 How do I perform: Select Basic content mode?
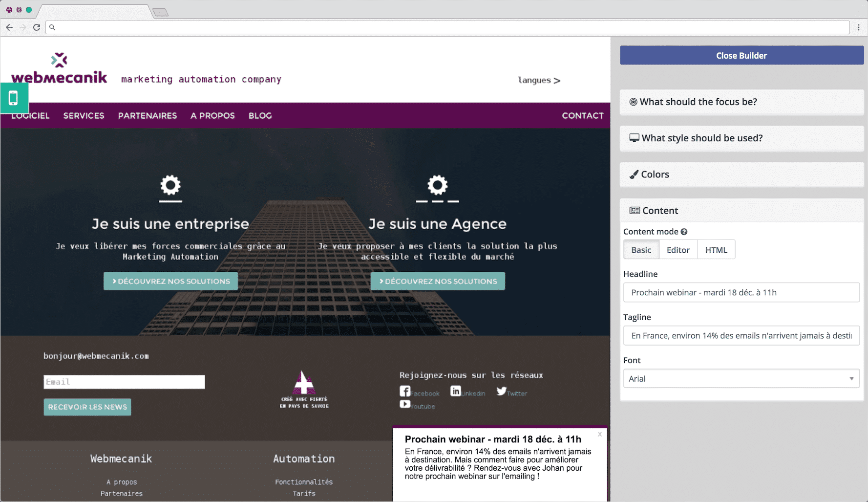641,250
